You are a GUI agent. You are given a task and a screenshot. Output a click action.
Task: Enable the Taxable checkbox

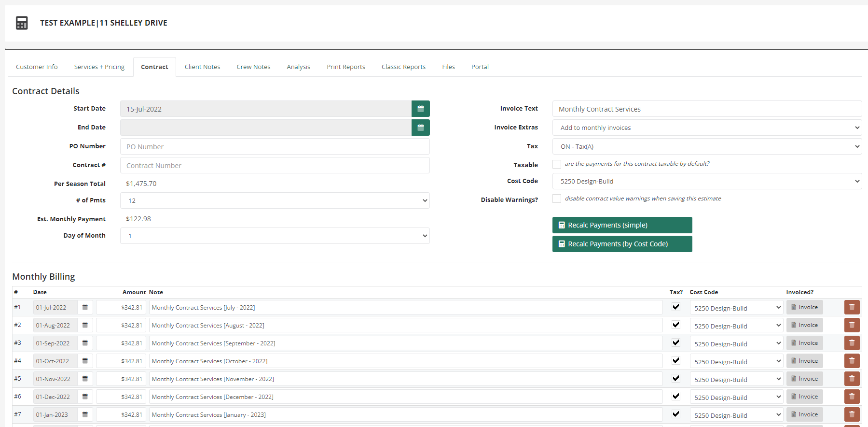[557, 164]
